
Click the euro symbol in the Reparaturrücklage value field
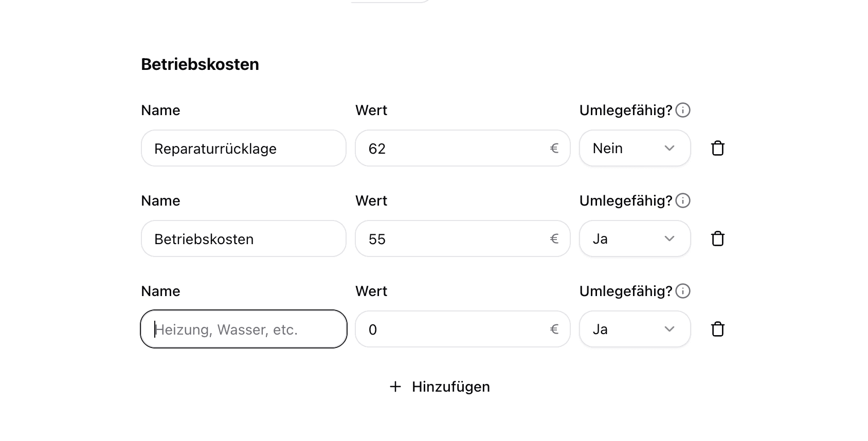tap(554, 148)
